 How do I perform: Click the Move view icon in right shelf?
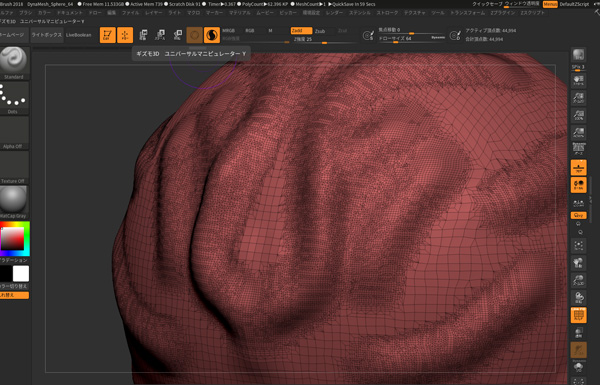tap(579, 263)
